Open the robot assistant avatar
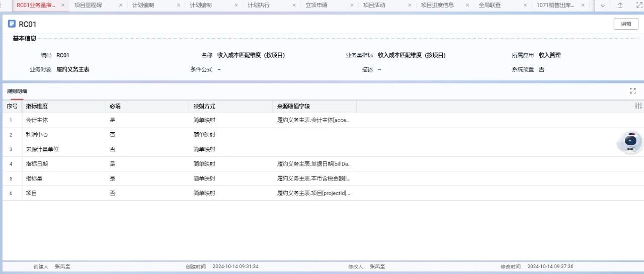The width and height of the screenshot is (644, 274). [630, 143]
